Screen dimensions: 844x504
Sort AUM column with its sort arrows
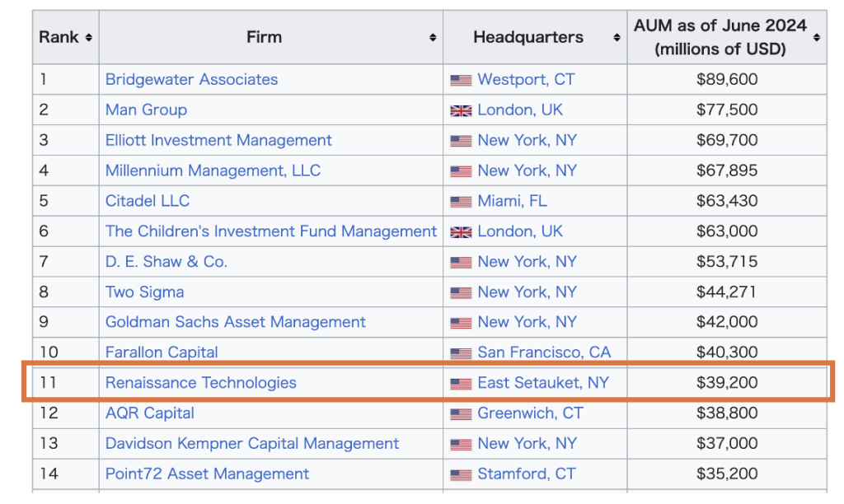pos(817,37)
